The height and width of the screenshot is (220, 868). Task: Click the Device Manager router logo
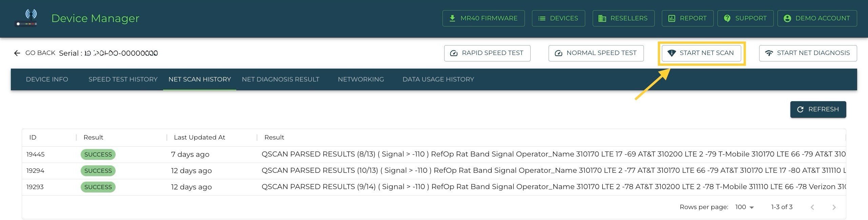[27, 18]
